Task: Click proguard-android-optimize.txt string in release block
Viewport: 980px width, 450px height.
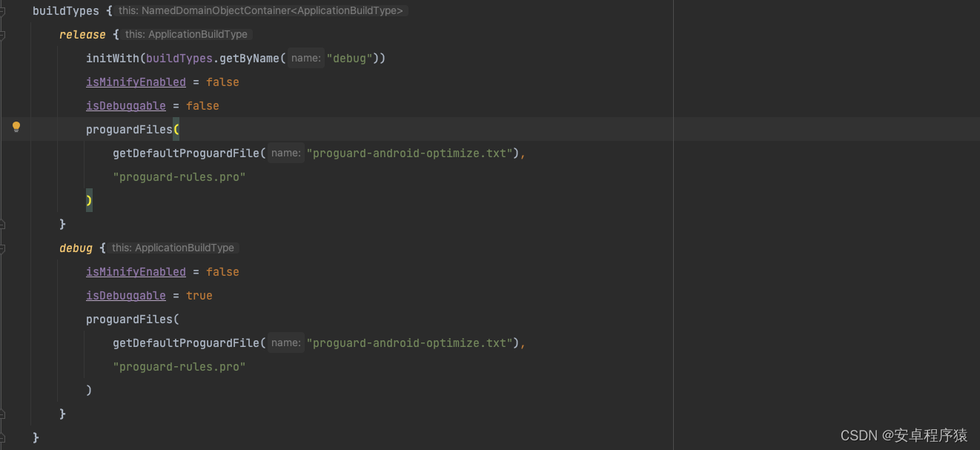Action: [411, 153]
